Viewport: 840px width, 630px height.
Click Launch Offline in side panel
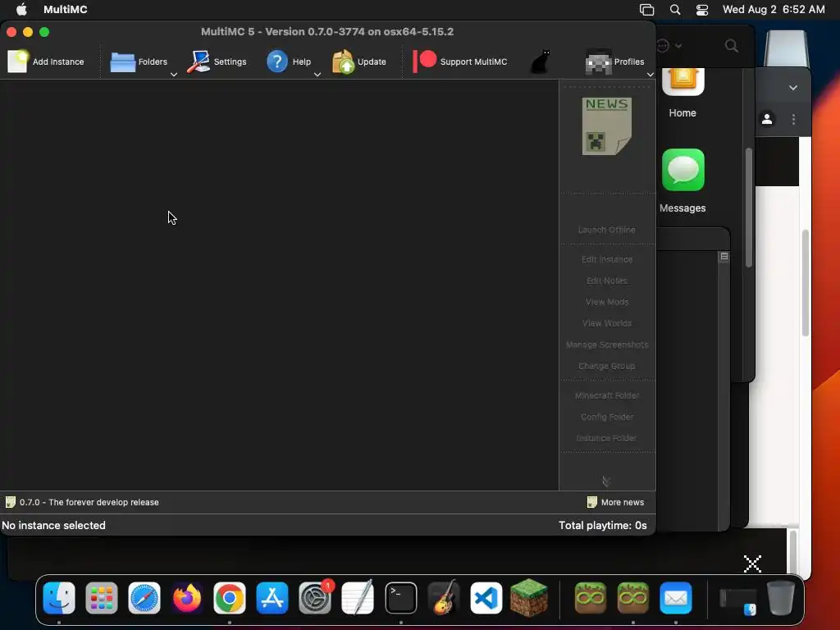[x=607, y=230]
